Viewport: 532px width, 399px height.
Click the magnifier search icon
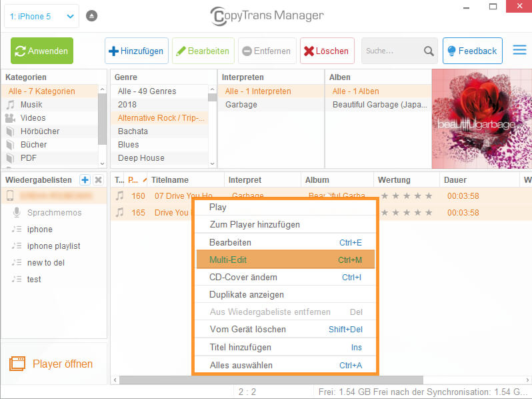click(429, 51)
